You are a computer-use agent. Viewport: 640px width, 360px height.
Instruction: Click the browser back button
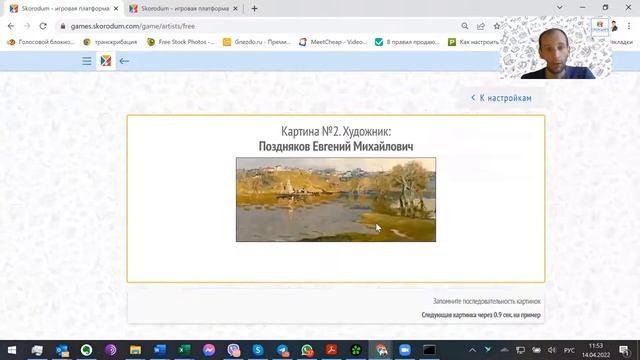(11, 26)
